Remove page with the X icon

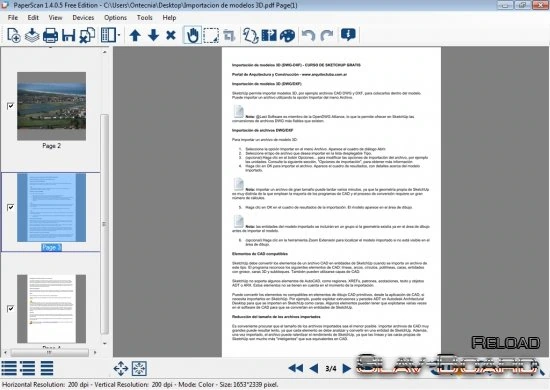click(x=171, y=35)
